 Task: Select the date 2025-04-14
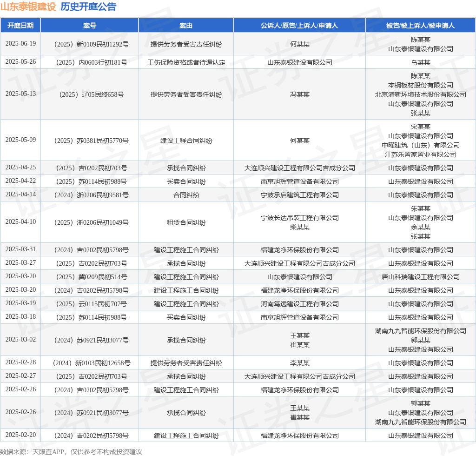(20, 194)
